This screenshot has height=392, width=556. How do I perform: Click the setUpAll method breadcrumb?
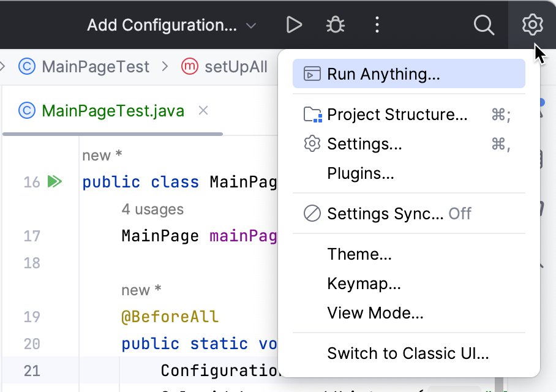(236, 67)
